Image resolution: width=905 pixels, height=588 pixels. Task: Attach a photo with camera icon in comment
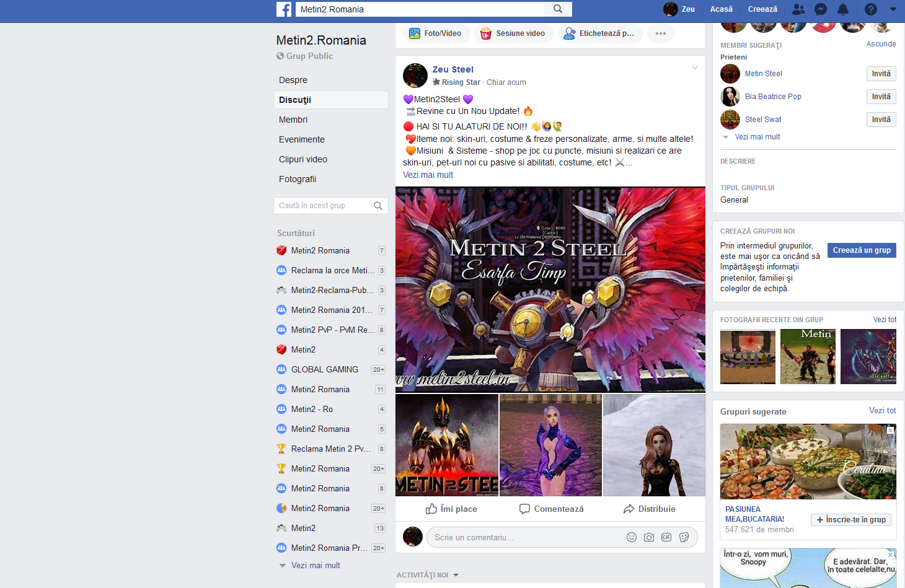tap(649, 537)
